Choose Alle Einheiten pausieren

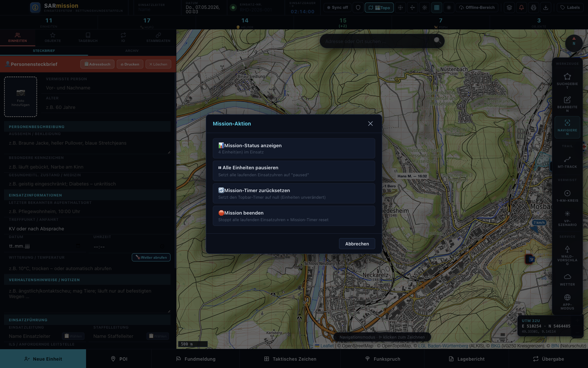294,171
